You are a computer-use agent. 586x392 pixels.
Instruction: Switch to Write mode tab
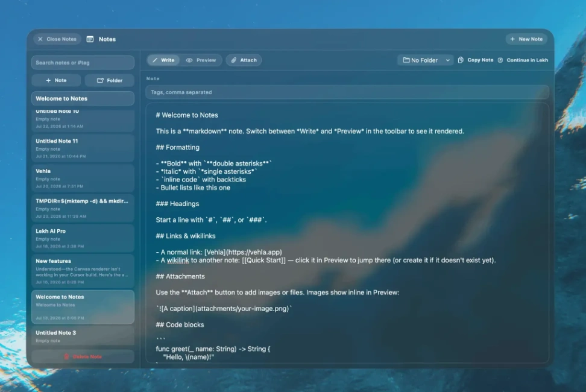point(163,60)
